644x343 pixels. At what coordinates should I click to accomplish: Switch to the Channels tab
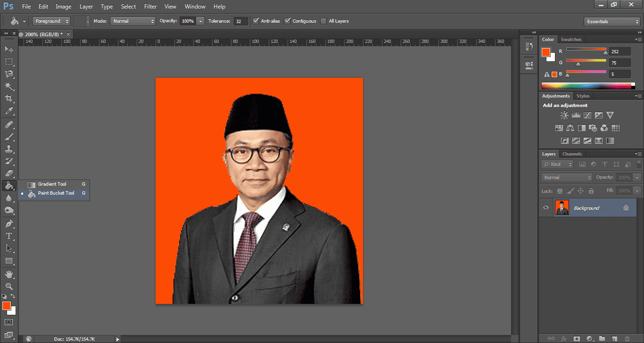[572, 154]
